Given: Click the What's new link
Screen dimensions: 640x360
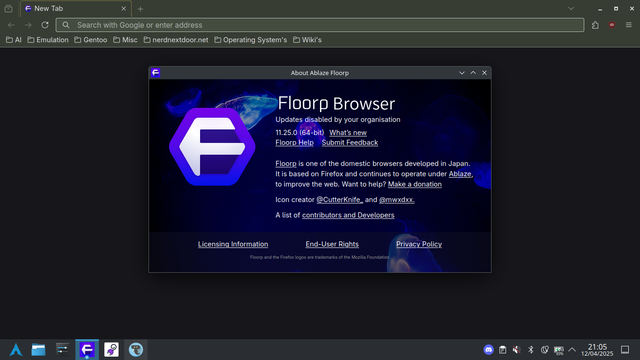Looking at the screenshot, I should coord(348,133).
